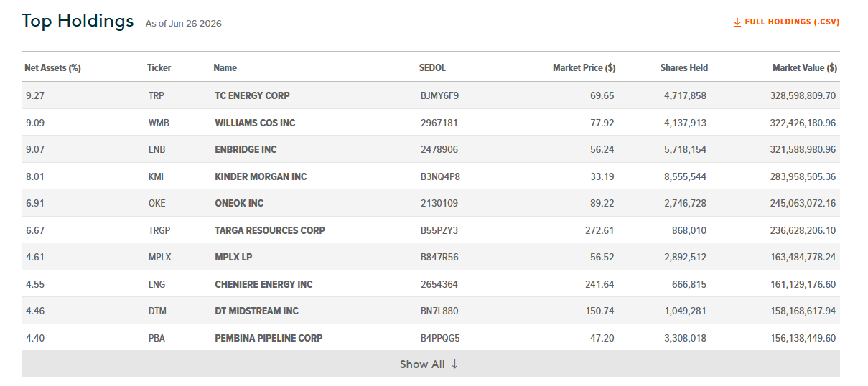Select the CHENIERE ENERGY INC name
Image resolution: width=868 pixels, height=386 pixels.
pyautogui.click(x=263, y=284)
